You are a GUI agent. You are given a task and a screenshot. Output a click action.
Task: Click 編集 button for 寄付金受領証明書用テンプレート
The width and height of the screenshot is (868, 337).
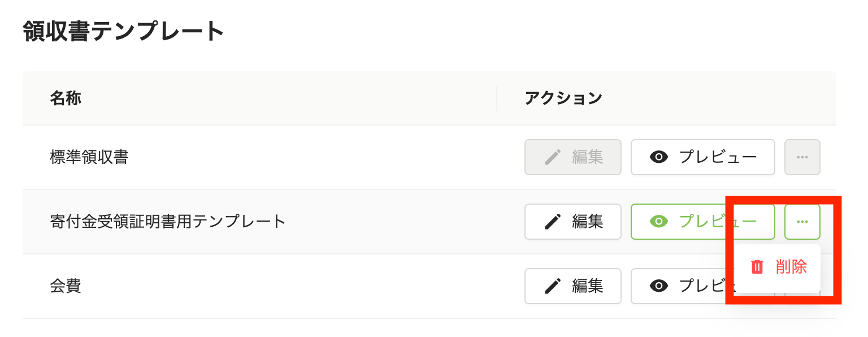573,222
